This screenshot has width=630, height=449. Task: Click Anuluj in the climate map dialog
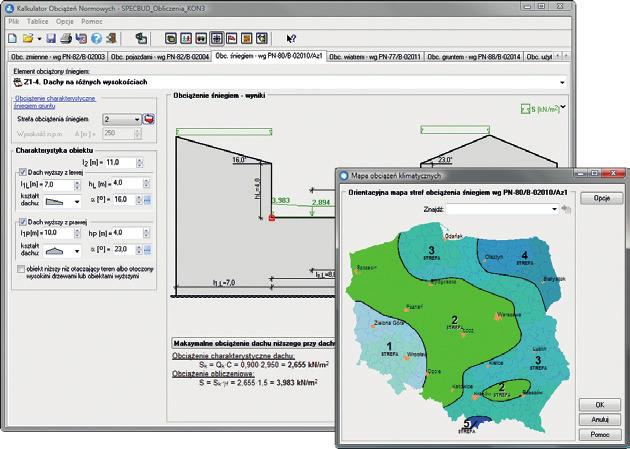(x=599, y=419)
